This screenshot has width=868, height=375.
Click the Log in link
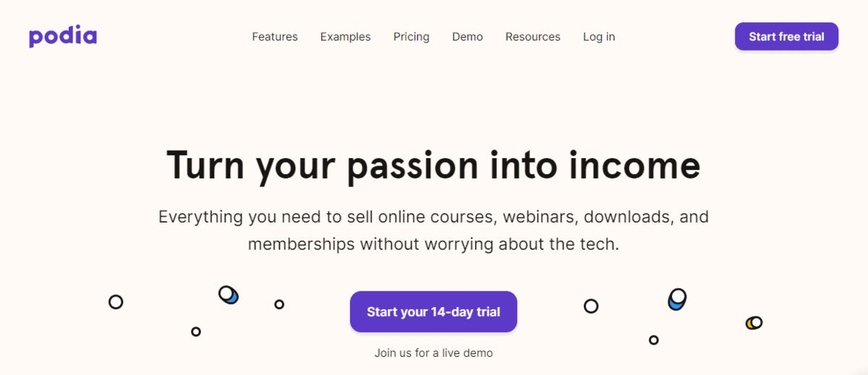(x=599, y=37)
